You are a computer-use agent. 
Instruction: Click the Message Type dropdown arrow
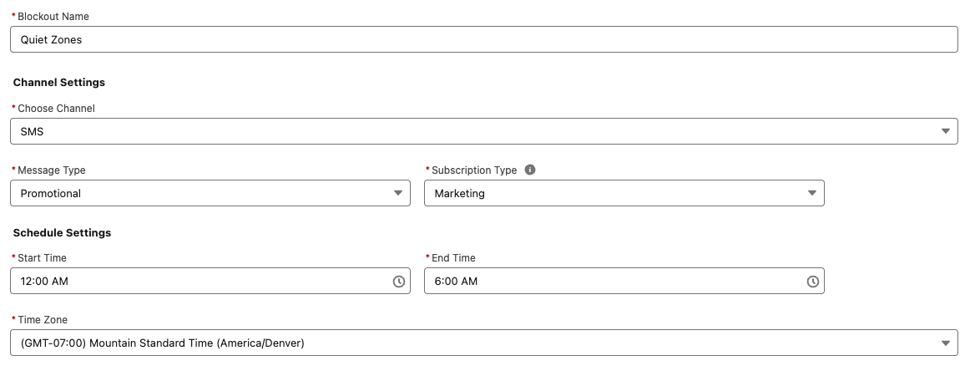pyautogui.click(x=398, y=193)
